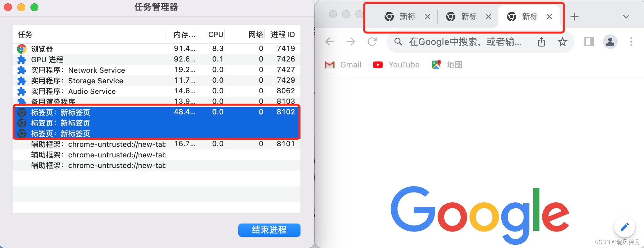The width and height of the screenshot is (644, 248).
Task: Click process ID 7426
Action: 286,59
